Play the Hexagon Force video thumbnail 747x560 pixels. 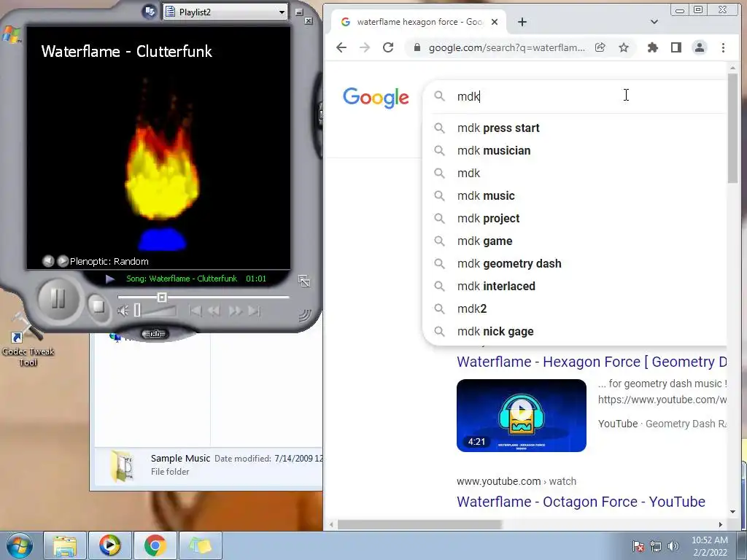pos(521,415)
